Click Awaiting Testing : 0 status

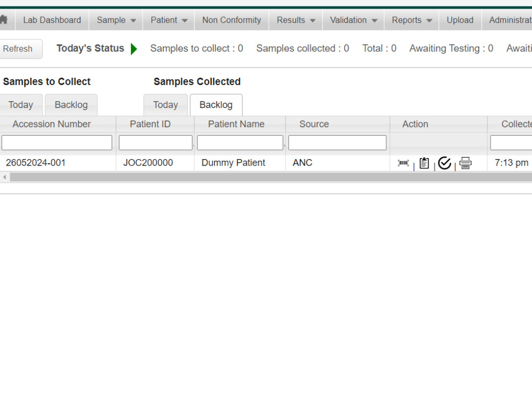451,48
